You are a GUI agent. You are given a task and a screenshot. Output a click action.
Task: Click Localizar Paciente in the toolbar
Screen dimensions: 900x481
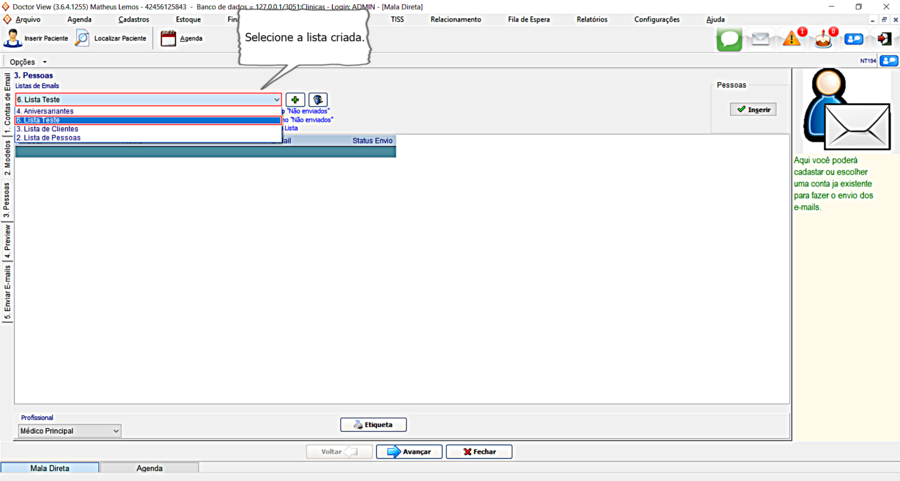[x=110, y=38]
